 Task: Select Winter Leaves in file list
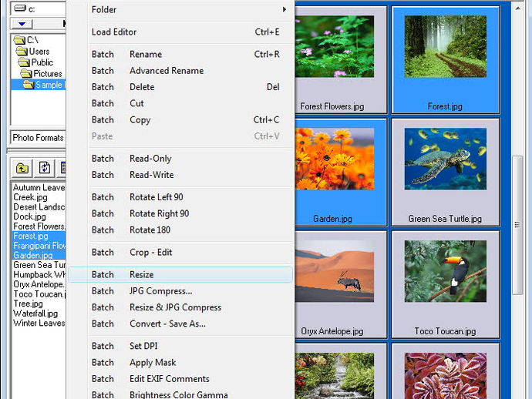tap(39, 323)
